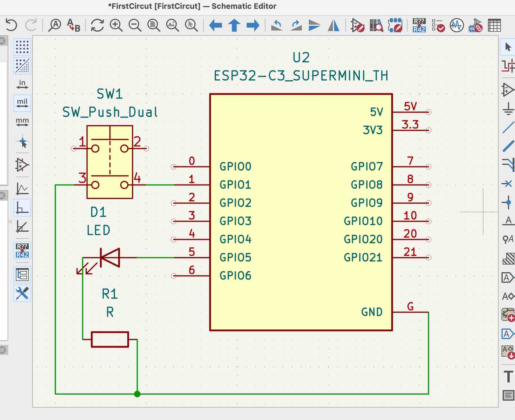
Task: Select the Net Label tool
Action: pos(508,221)
